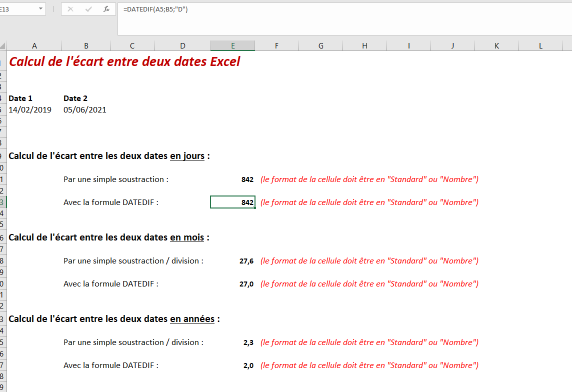
Task: Click the heading ending with "en jours :"
Action: coord(109,156)
